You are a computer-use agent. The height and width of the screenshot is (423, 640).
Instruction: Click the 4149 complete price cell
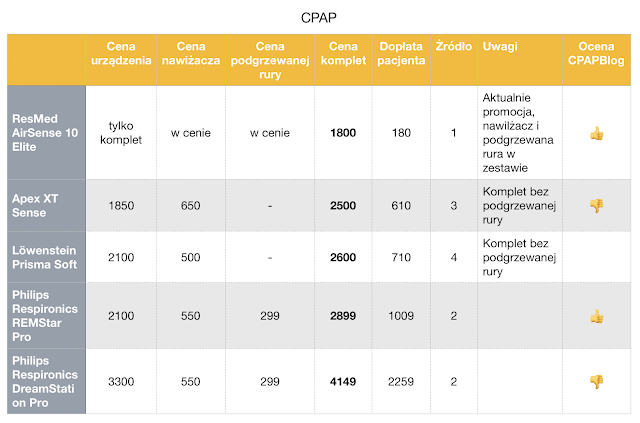[344, 381]
